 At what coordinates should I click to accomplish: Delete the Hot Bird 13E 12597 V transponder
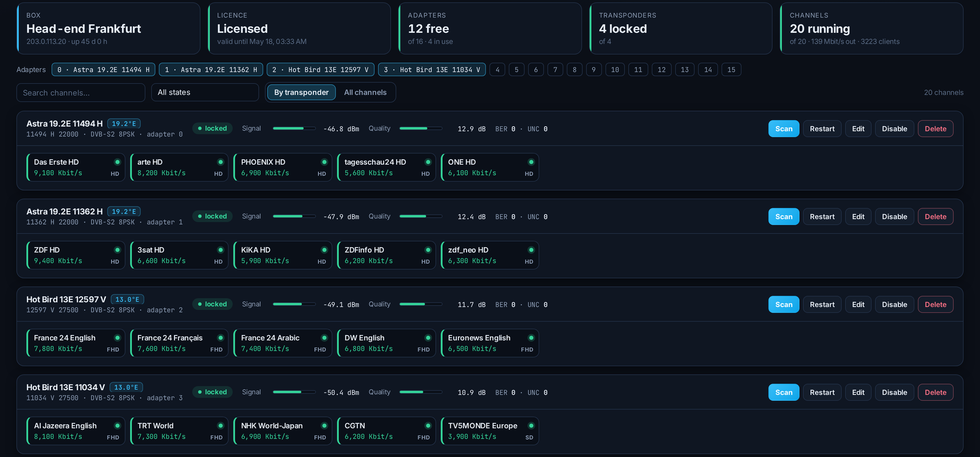[936, 304]
